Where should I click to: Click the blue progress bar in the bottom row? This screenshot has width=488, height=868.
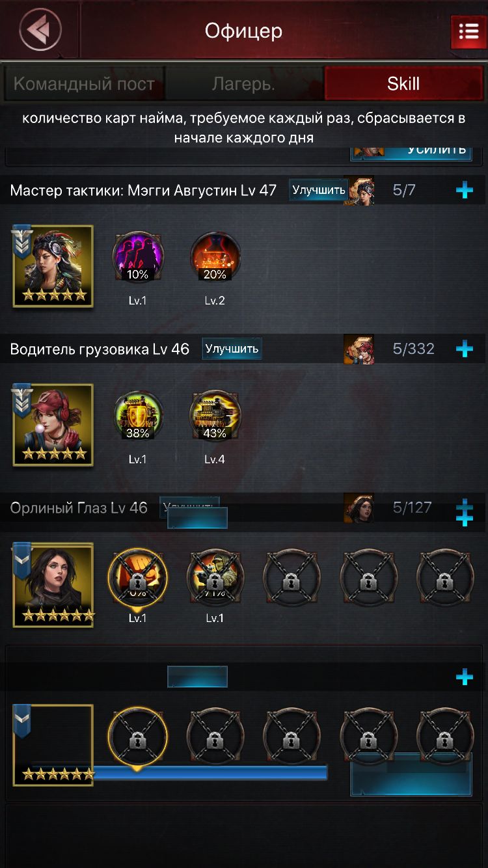click(x=210, y=772)
